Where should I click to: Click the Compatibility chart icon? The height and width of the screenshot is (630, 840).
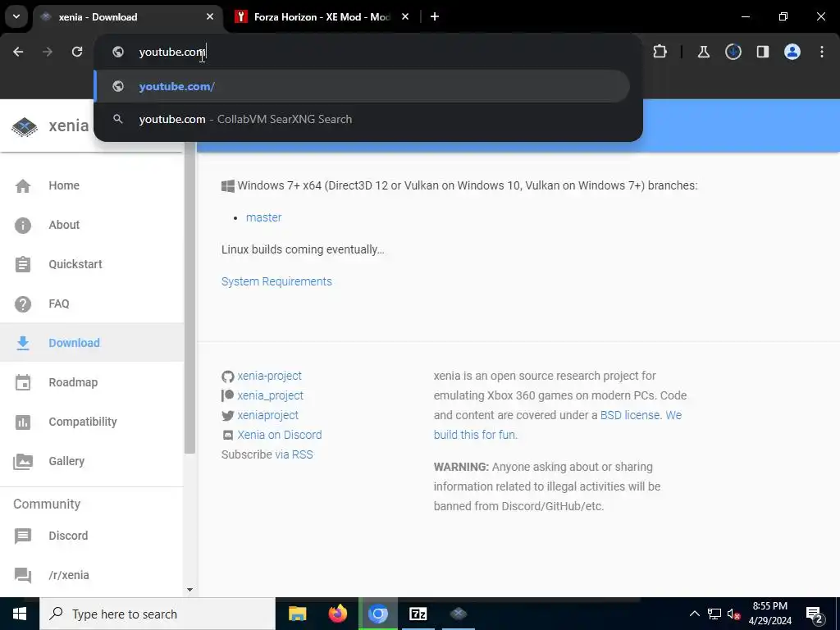point(23,422)
